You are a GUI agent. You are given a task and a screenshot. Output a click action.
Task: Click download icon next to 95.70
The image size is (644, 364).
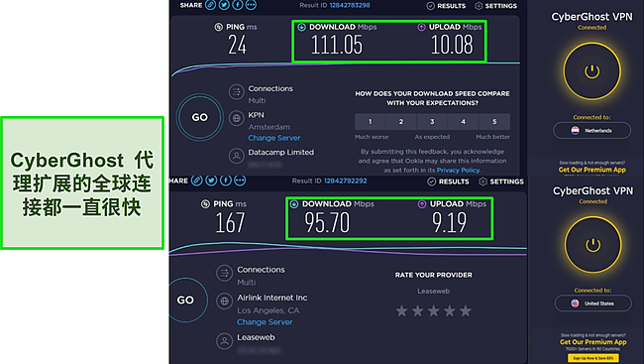pos(294,204)
